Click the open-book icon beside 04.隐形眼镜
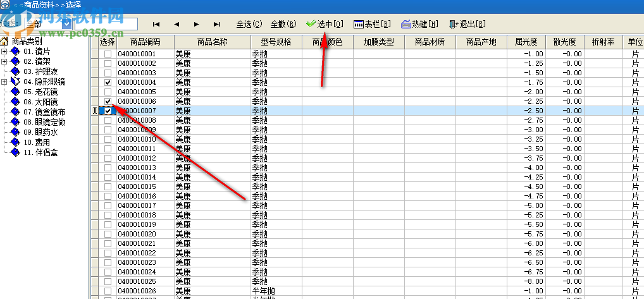644x299 pixels. point(15,82)
